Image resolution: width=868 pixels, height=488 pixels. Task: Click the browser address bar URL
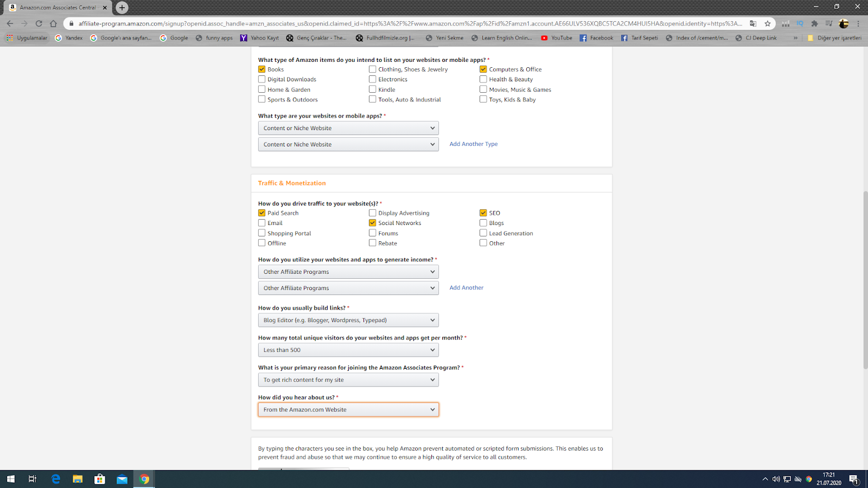click(x=410, y=23)
